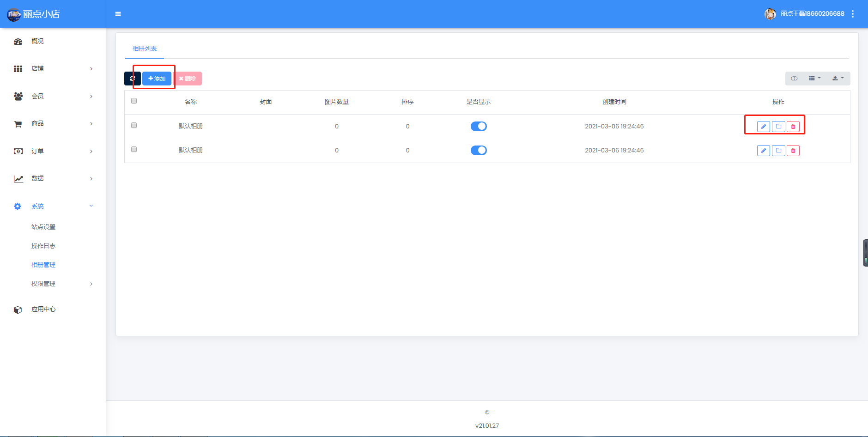The image size is (868, 437).
Task: Select all rows with header checkbox
Action: click(x=134, y=101)
